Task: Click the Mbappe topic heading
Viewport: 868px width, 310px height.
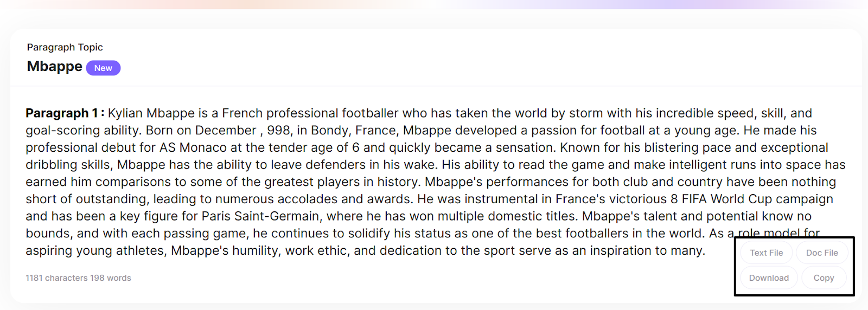Action: [x=55, y=66]
